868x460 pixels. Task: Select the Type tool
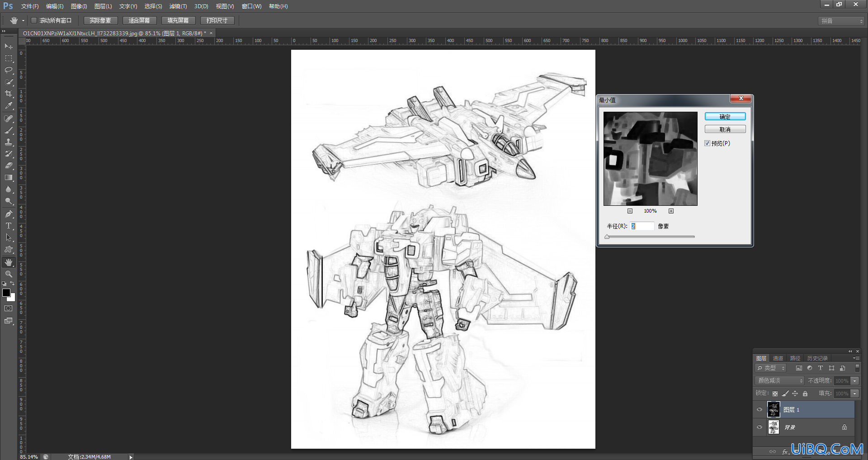(9, 226)
